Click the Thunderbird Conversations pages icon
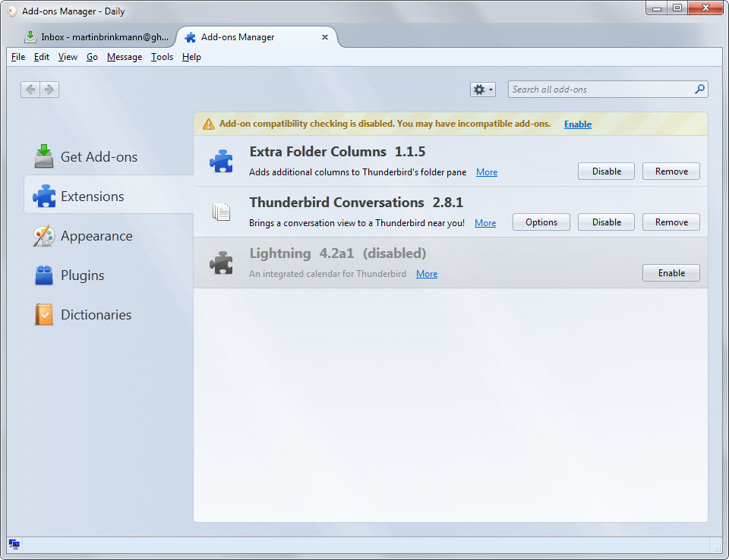This screenshot has width=729, height=560. point(221,212)
